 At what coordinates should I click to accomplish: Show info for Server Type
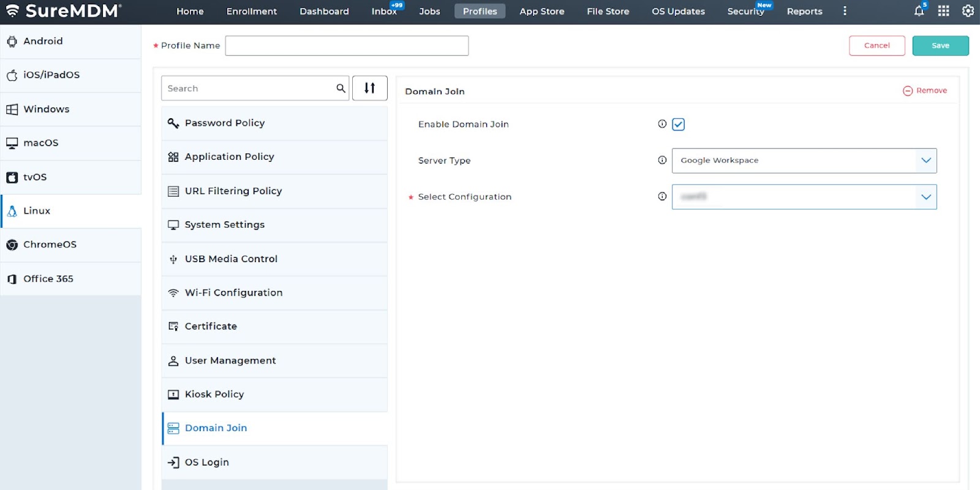click(x=662, y=160)
